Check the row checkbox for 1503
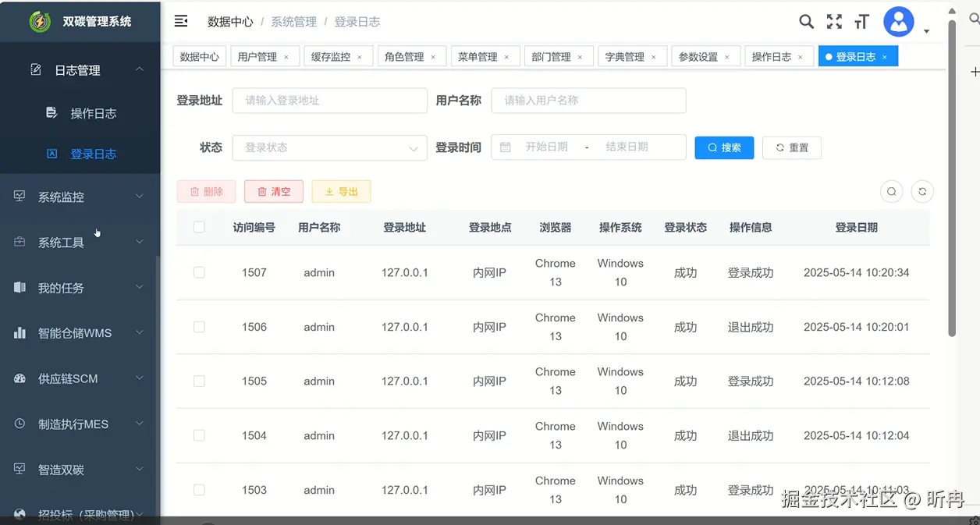980x525 pixels. [x=199, y=490]
